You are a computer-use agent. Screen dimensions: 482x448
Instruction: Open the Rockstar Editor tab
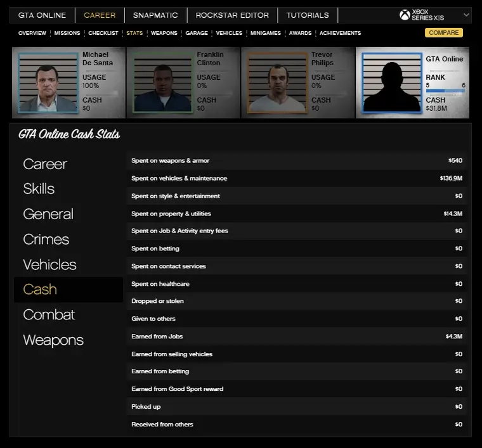(232, 15)
